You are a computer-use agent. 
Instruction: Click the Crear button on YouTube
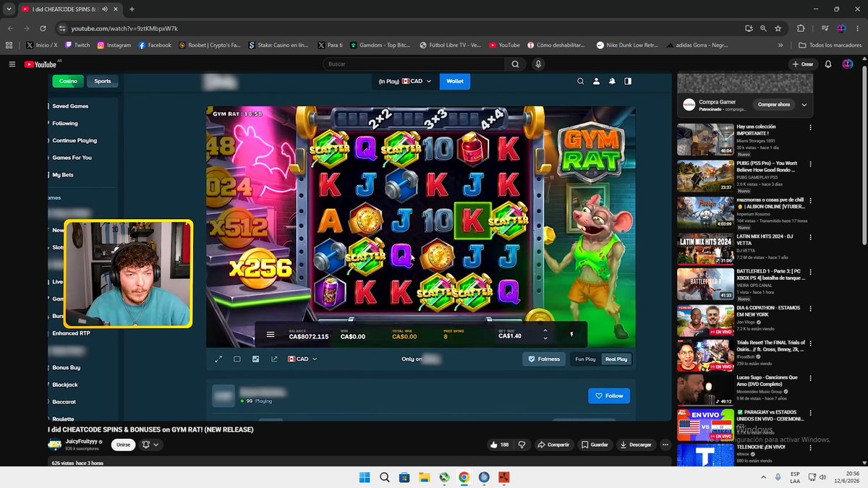pos(803,64)
